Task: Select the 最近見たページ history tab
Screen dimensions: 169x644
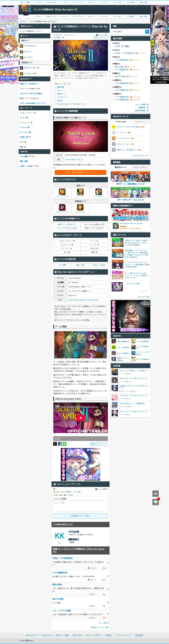Action: point(121,167)
